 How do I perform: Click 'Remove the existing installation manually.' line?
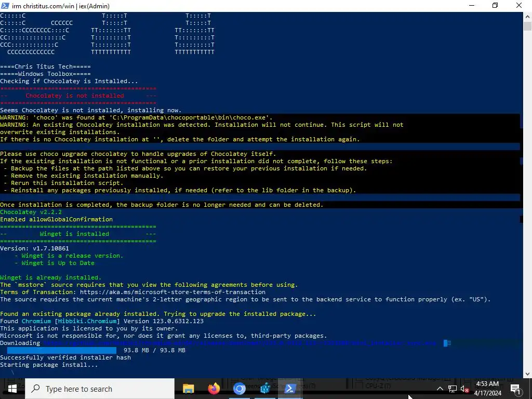tap(84, 176)
